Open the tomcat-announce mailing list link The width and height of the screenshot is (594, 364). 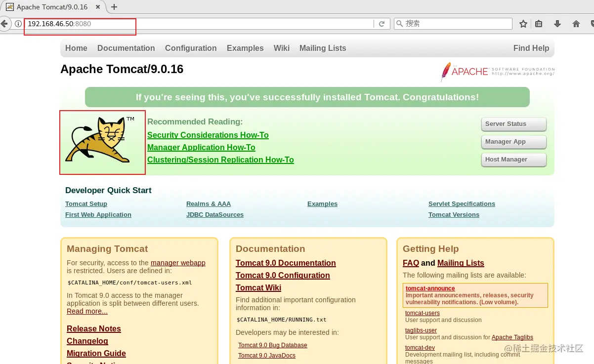click(429, 288)
